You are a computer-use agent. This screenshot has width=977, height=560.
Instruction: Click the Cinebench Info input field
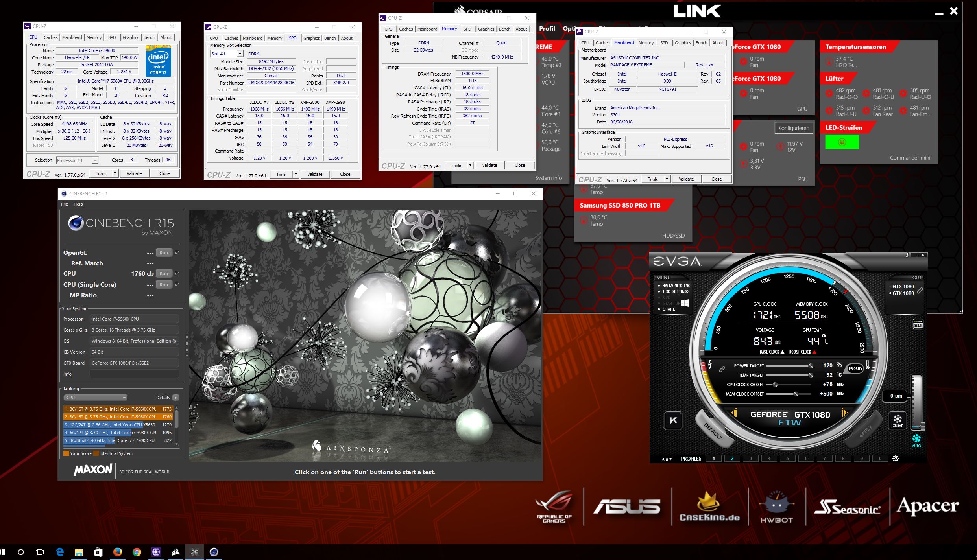point(134,374)
